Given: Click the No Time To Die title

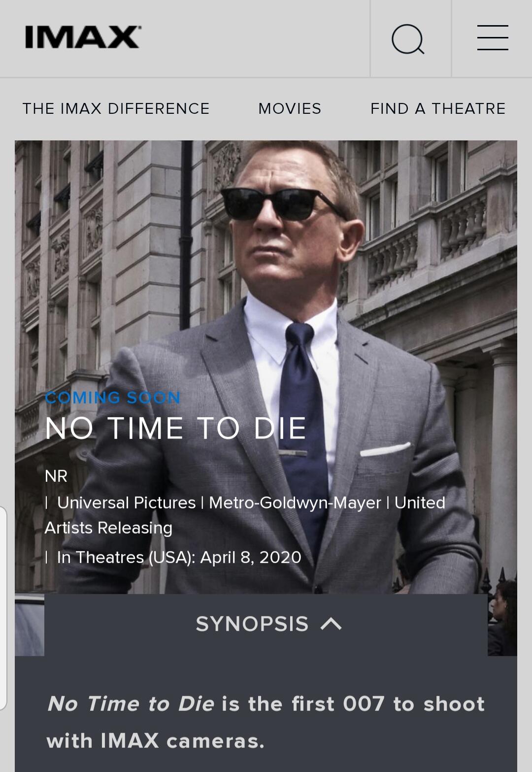Looking at the screenshot, I should (x=176, y=428).
